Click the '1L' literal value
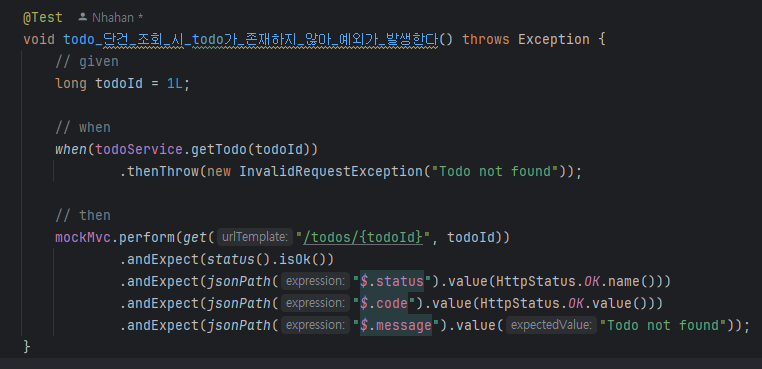Image resolution: width=762 pixels, height=369 pixels. [175, 84]
